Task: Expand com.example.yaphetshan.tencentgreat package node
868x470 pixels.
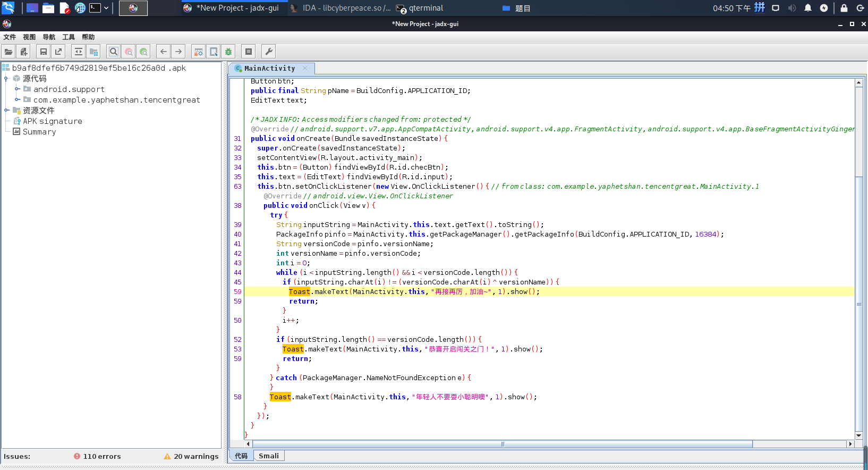Action: 17,100
